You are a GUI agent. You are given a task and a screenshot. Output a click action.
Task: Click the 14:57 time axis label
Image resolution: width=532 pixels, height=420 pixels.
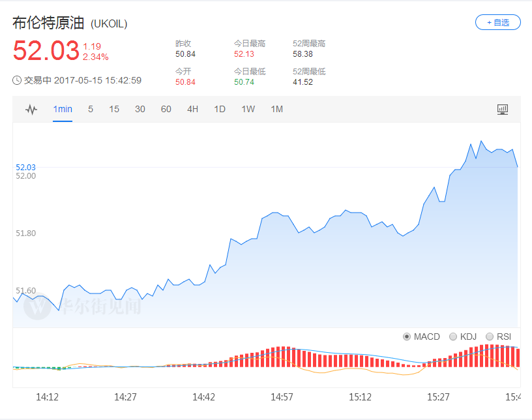(x=282, y=397)
